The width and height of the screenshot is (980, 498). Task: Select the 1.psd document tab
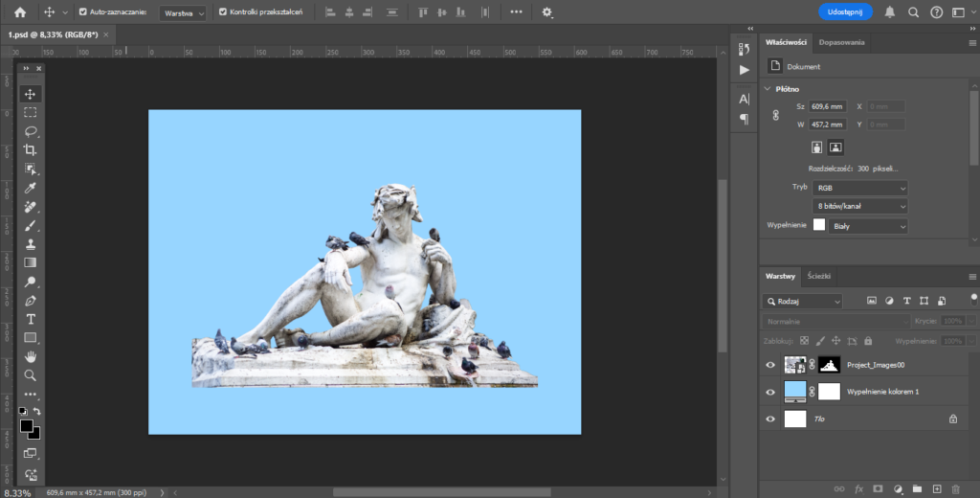coord(54,34)
